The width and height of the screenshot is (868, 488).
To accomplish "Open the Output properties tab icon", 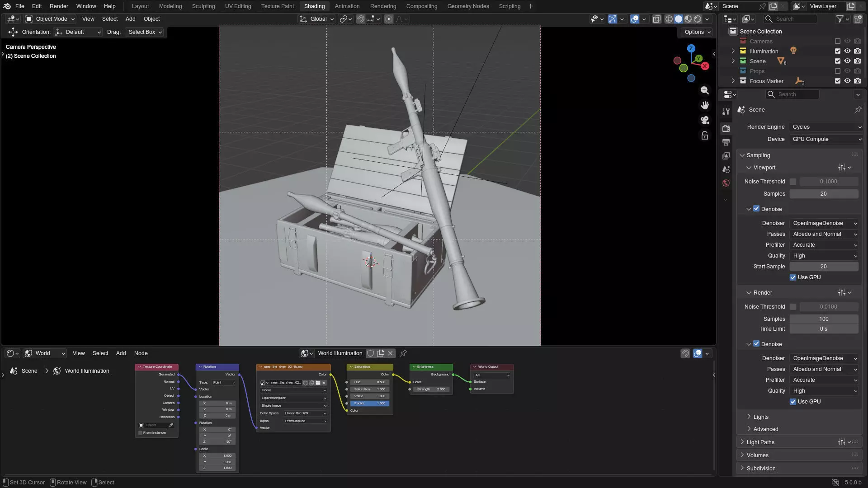I will (726, 142).
